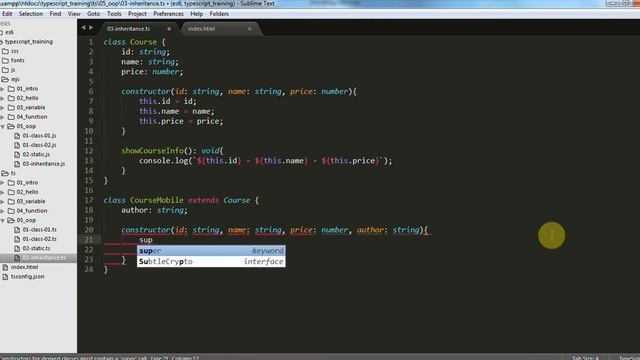640x360 pixels.
Task: Open 01-class-01.js in sidebar
Action: [x=39, y=136]
